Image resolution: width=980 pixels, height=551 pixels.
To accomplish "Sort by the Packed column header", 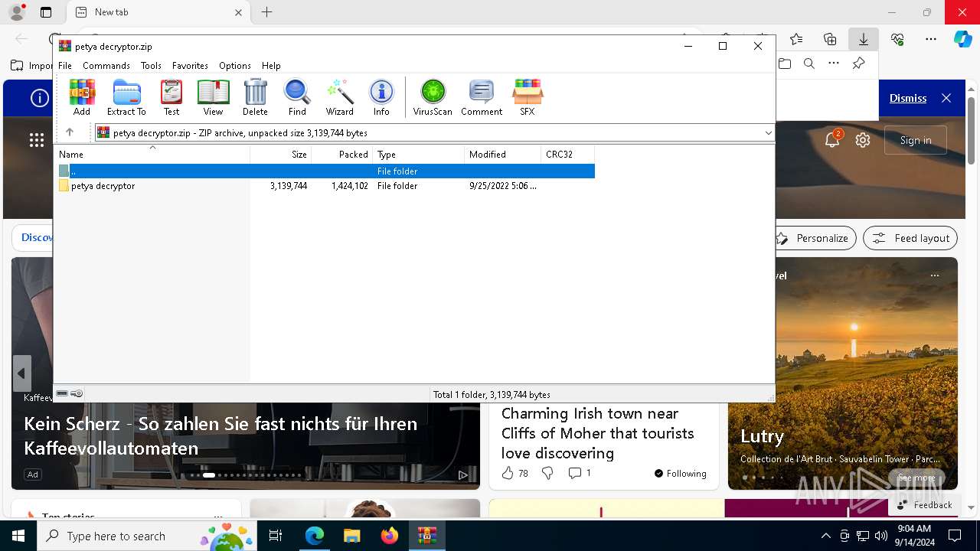I will click(342, 155).
